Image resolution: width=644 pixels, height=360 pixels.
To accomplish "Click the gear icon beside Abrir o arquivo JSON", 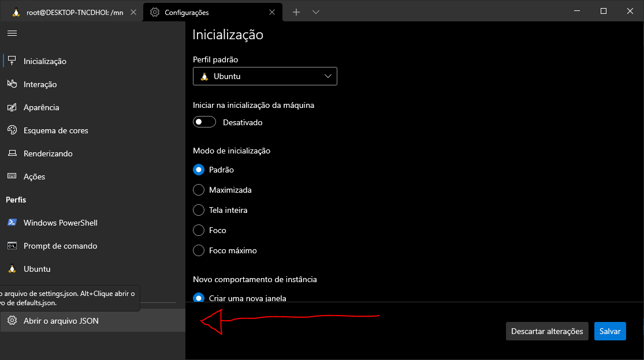I will tap(12, 320).
